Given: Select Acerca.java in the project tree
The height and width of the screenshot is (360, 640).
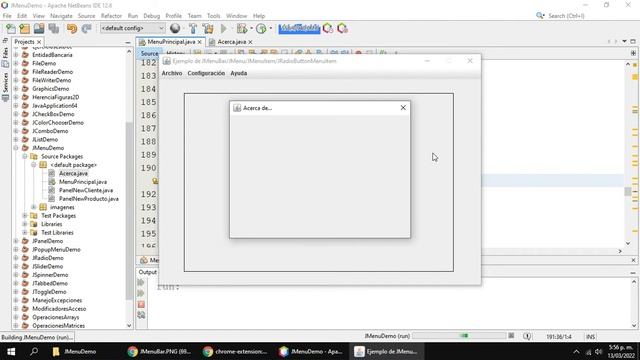Looking at the screenshot, I should tap(73, 173).
